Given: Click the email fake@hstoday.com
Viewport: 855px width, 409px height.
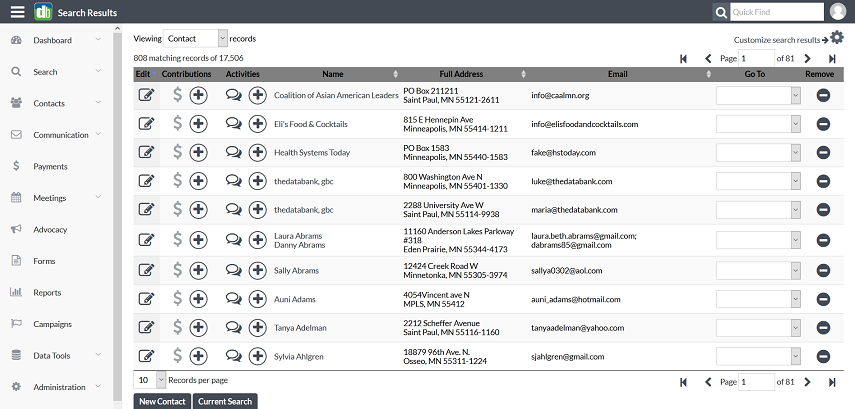Looking at the screenshot, I should click(563, 153).
